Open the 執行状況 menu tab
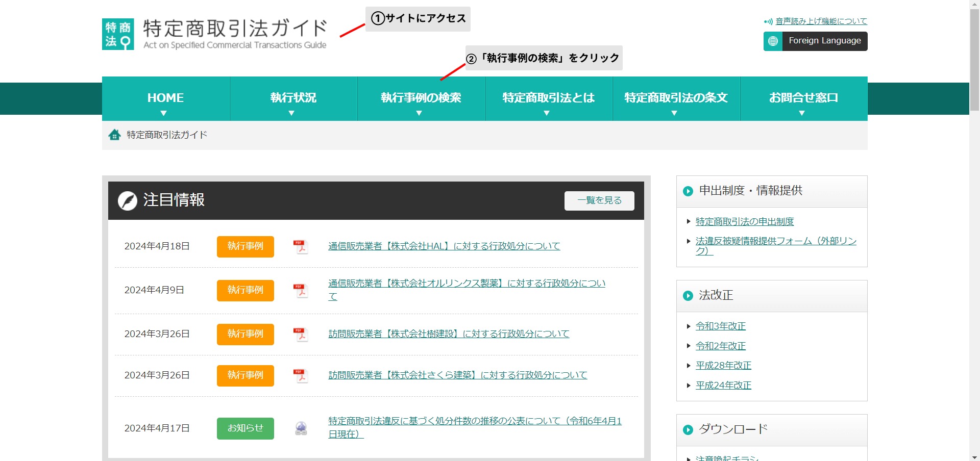The height and width of the screenshot is (461, 980). (x=293, y=98)
